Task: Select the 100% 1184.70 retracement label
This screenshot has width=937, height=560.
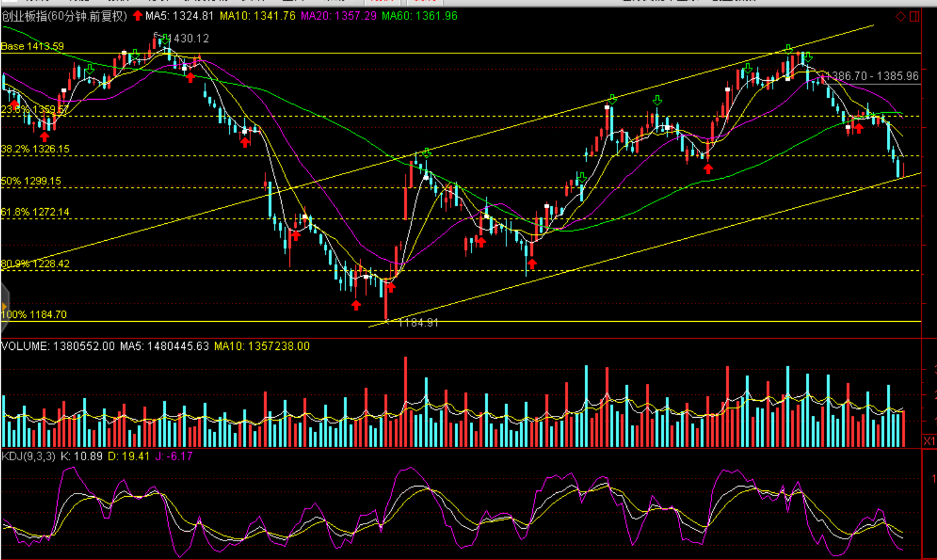Action: pyautogui.click(x=34, y=315)
